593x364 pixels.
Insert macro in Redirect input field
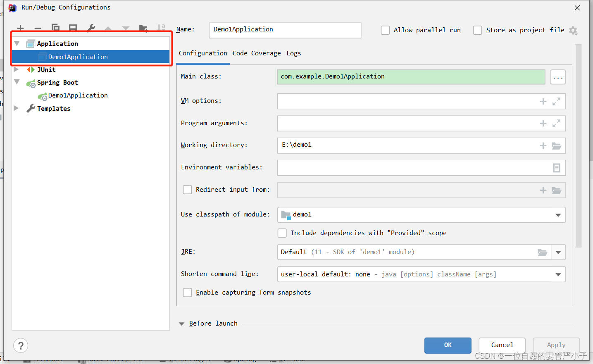coord(543,190)
